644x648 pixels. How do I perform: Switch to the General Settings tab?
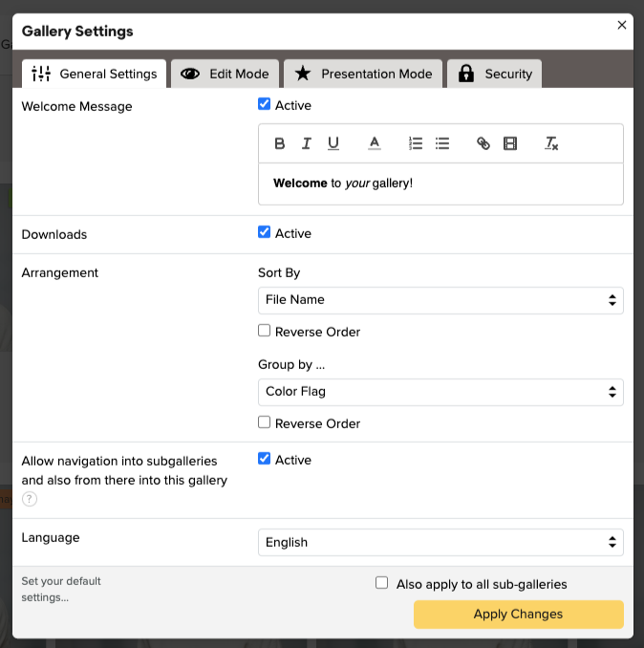coord(95,74)
